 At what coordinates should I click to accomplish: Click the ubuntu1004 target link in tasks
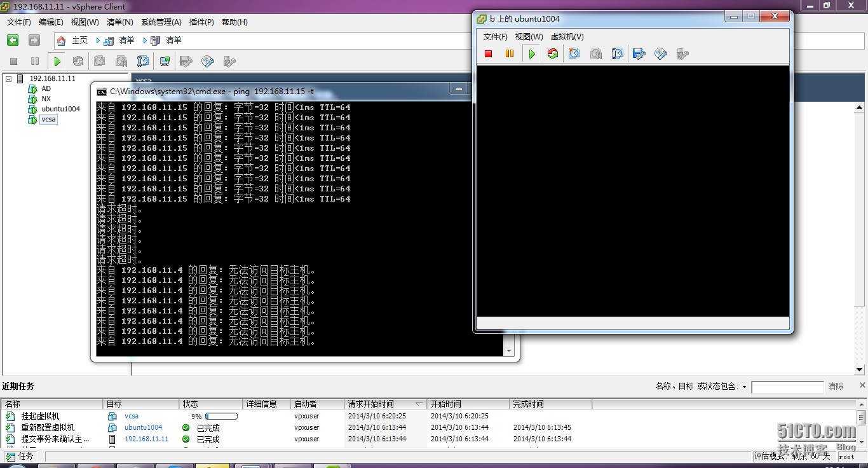[143, 427]
